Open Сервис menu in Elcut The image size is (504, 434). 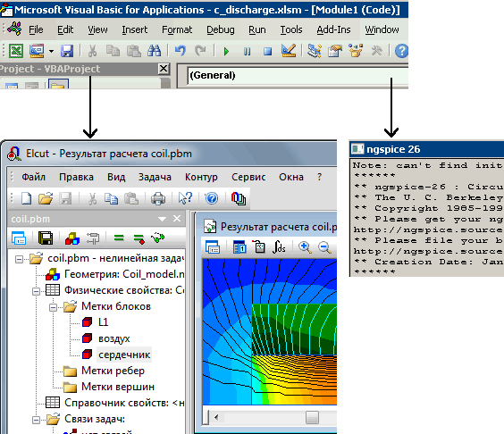[x=248, y=177]
